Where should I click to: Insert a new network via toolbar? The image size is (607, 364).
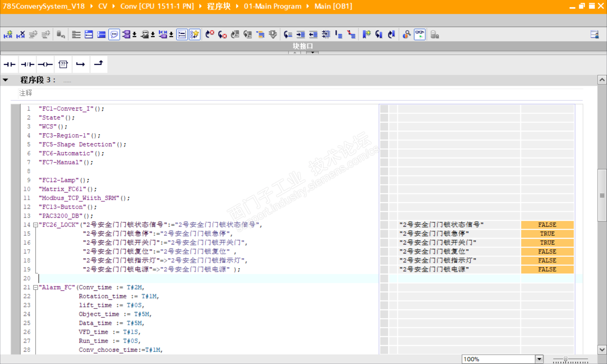pos(8,34)
